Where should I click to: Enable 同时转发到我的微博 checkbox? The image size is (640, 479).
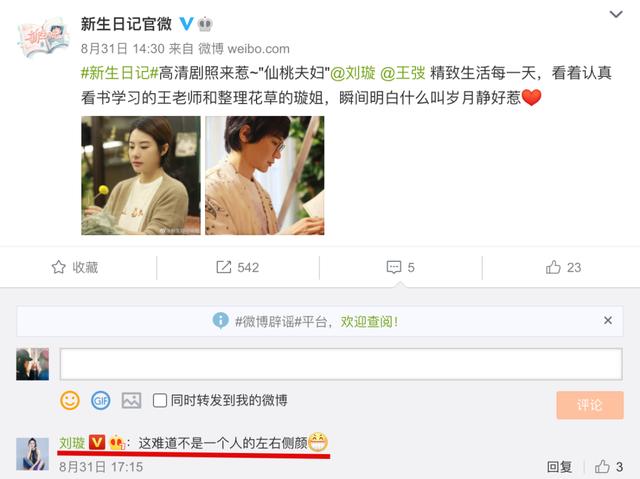tap(160, 400)
